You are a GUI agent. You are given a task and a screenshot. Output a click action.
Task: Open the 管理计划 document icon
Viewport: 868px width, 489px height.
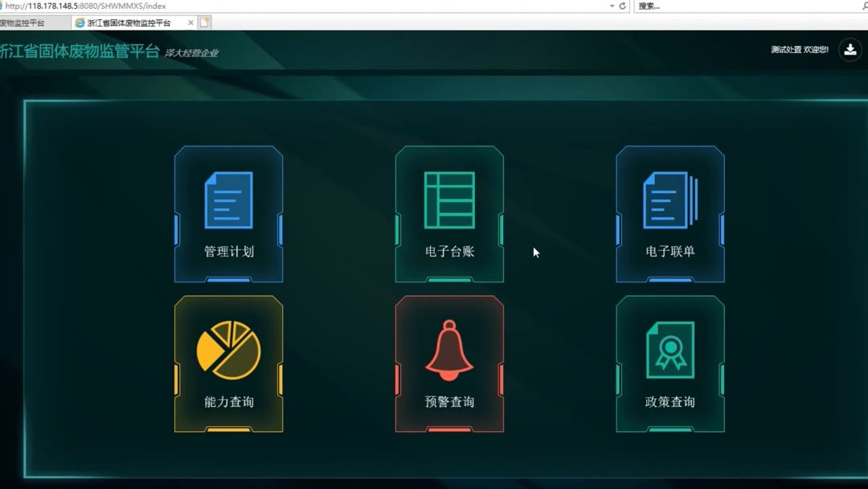click(x=228, y=199)
